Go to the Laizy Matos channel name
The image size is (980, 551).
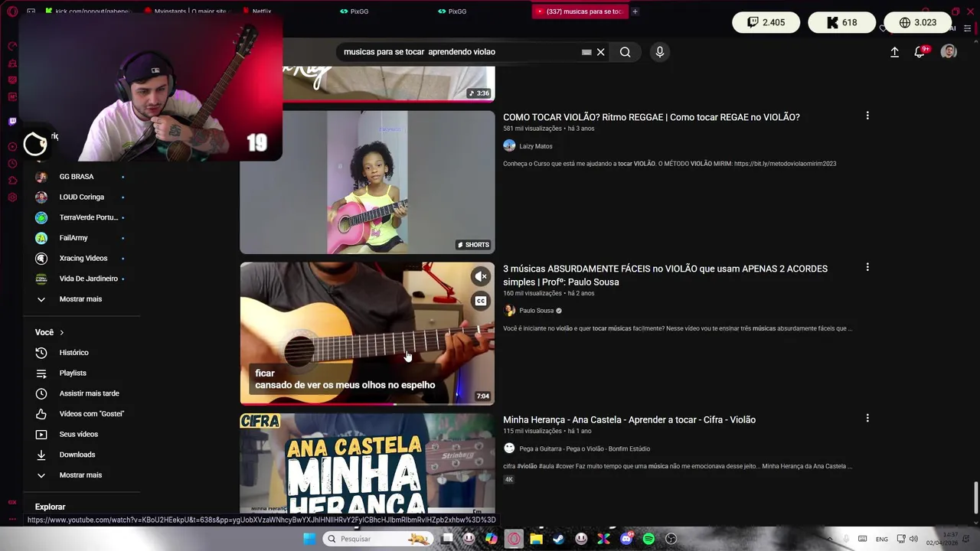coord(536,146)
